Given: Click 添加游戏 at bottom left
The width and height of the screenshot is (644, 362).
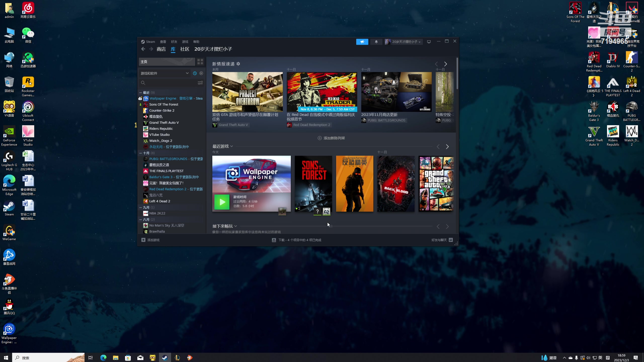Looking at the screenshot, I should point(150,240).
